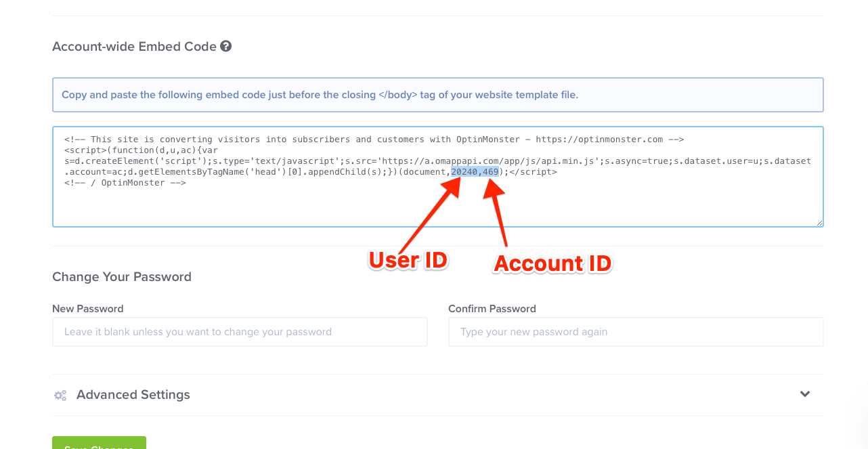The height and width of the screenshot is (449, 868).
Task: Expand Advanced Settings using the chevron
Action: (805, 393)
